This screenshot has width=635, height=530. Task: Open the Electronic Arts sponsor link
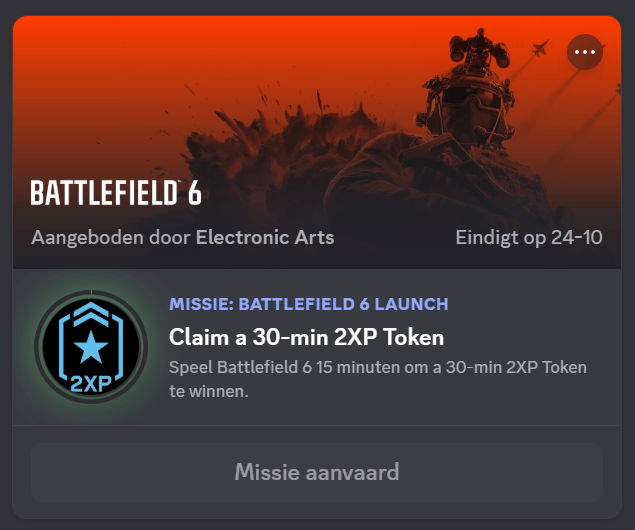coord(265,237)
